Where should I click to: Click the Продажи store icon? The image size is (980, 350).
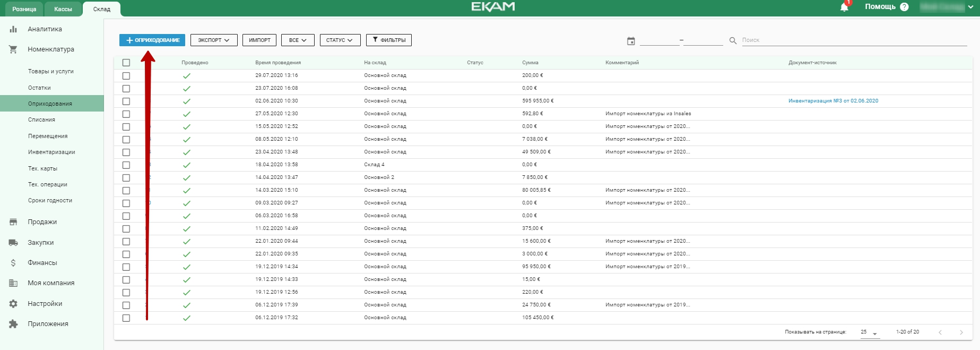pos(13,222)
